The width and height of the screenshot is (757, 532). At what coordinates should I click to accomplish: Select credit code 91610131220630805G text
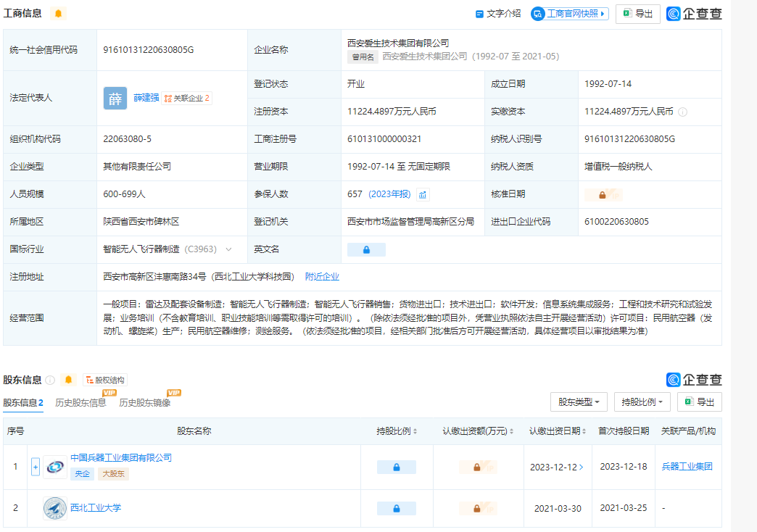(x=148, y=50)
